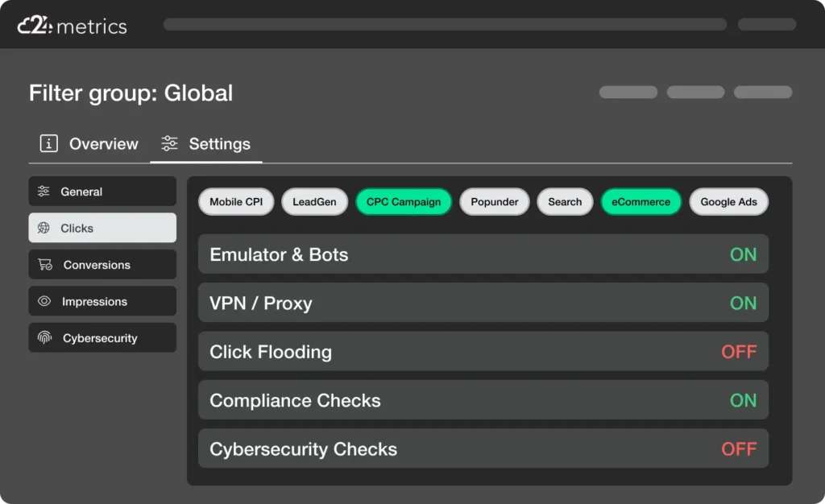Click the Conversions cart icon
825x504 pixels.
click(45, 264)
